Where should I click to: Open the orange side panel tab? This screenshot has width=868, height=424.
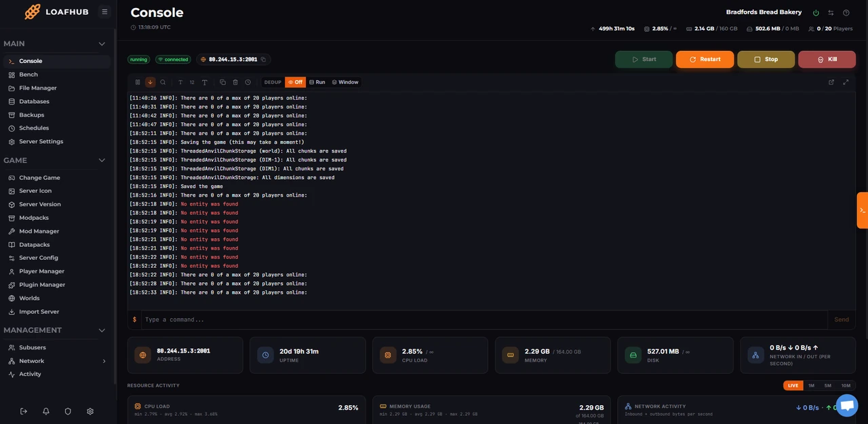click(863, 210)
